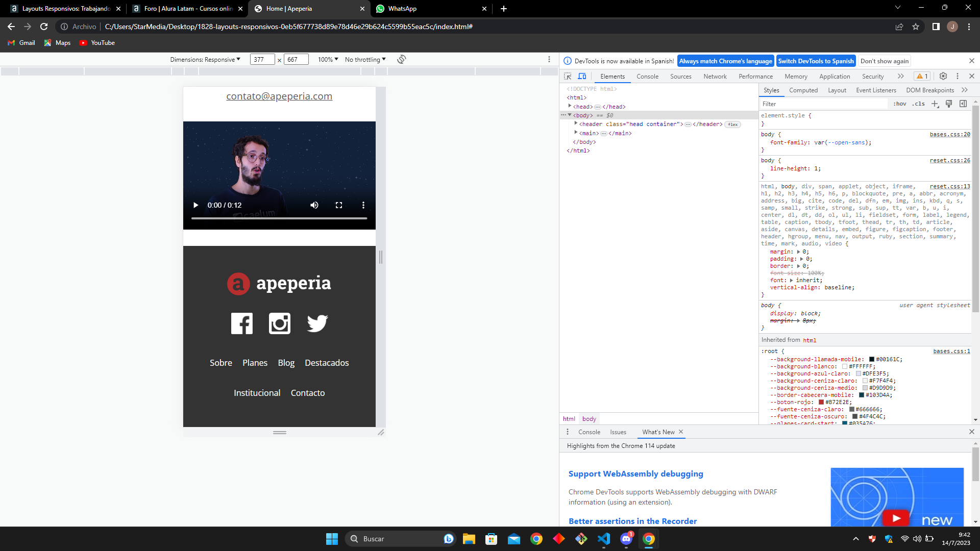This screenshot has width=980, height=551.
Task: Click the network throttling dropdown
Action: (x=365, y=59)
